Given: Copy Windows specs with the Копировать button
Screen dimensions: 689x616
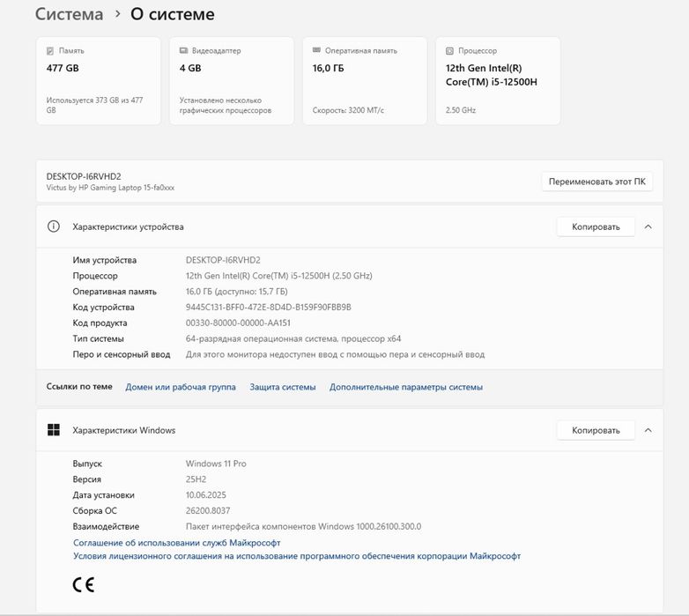Looking at the screenshot, I should point(596,430).
